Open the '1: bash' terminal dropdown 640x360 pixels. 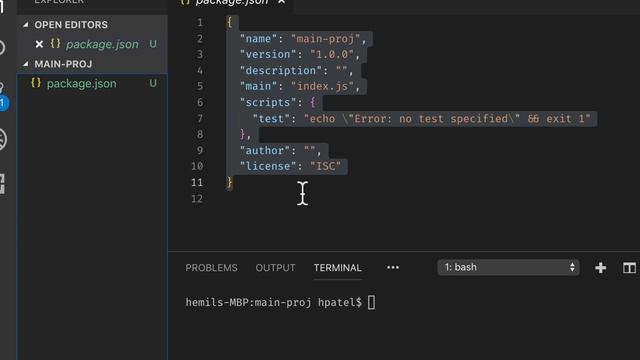point(508,267)
